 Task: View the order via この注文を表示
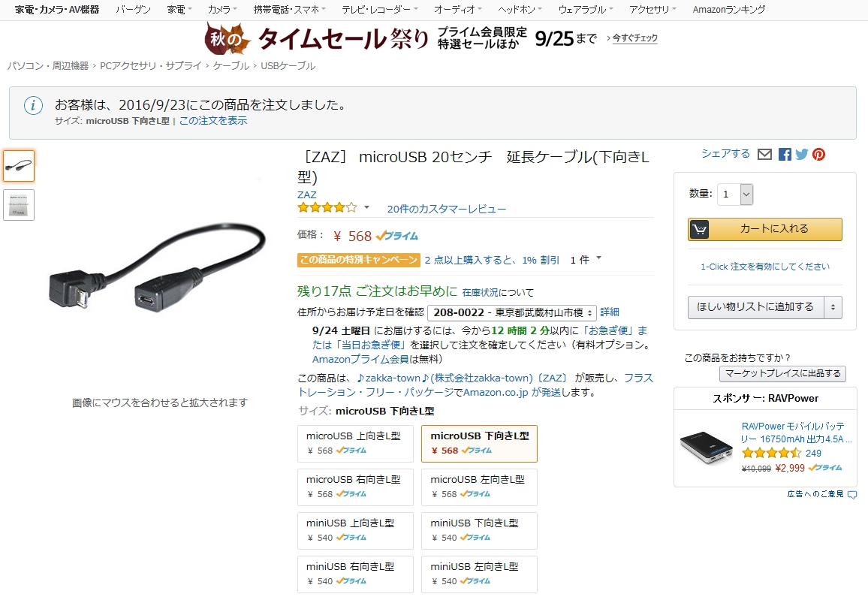click(x=213, y=121)
